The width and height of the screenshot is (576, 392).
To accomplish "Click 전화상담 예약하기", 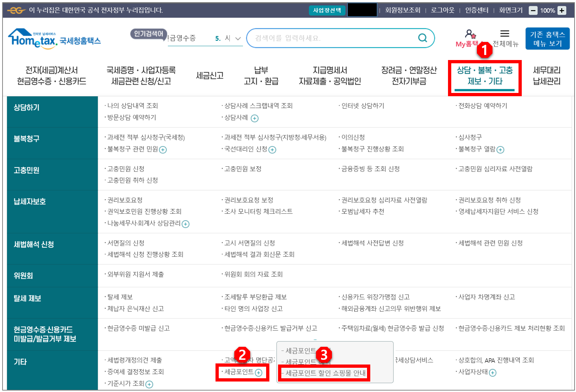I will coord(483,106).
